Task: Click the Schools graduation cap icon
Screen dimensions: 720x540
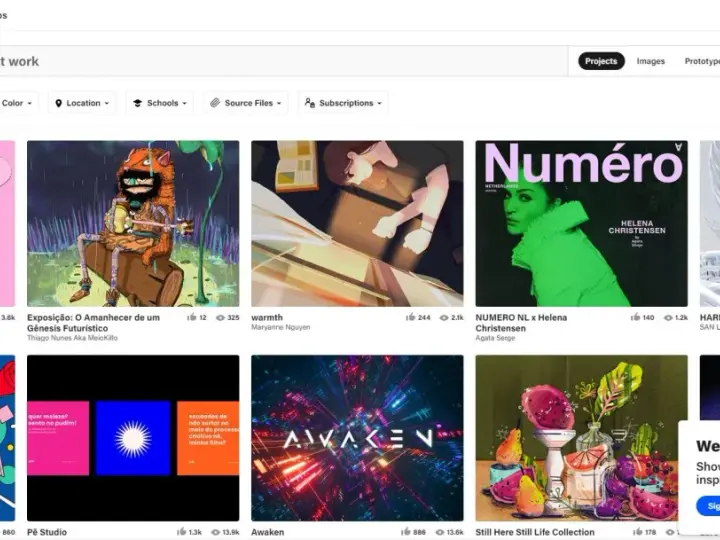Action: pyautogui.click(x=137, y=103)
